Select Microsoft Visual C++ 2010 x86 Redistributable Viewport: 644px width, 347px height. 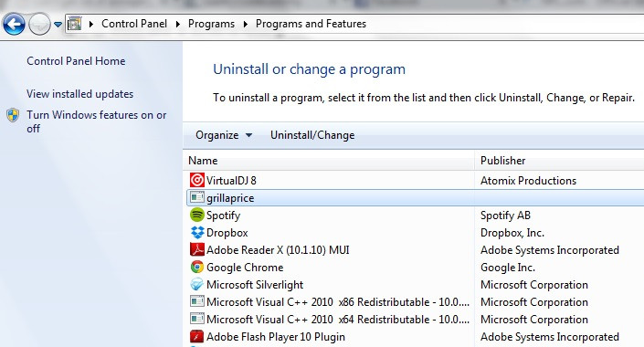[338, 302]
